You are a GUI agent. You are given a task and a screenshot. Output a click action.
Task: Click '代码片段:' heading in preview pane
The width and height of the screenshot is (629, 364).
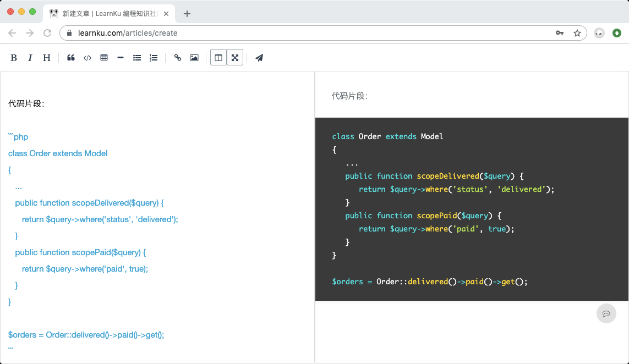coord(349,96)
